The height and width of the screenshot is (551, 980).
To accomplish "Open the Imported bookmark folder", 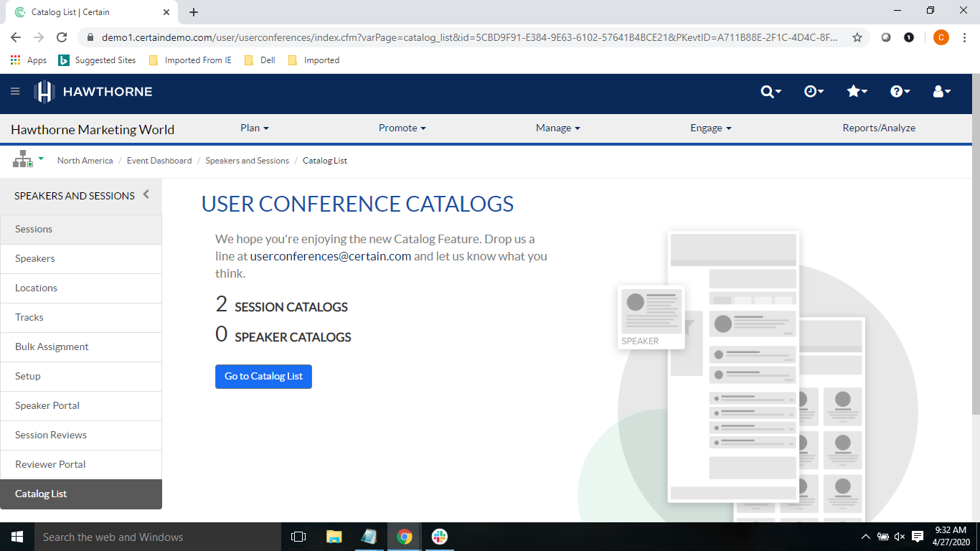I will pyautogui.click(x=314, y=60).
